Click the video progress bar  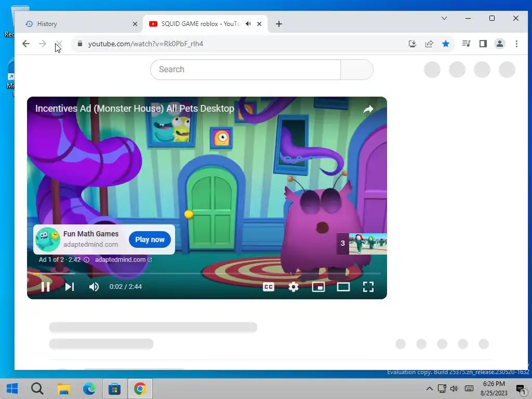[x=207, y=273]
